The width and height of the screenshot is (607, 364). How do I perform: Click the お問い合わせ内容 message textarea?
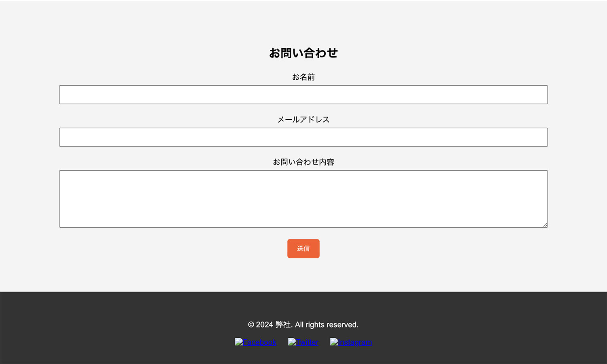point(303,199)
